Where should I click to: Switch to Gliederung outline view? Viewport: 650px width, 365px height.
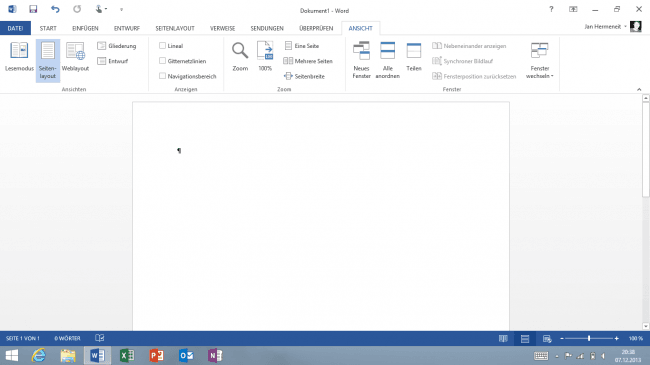point(116,46)
